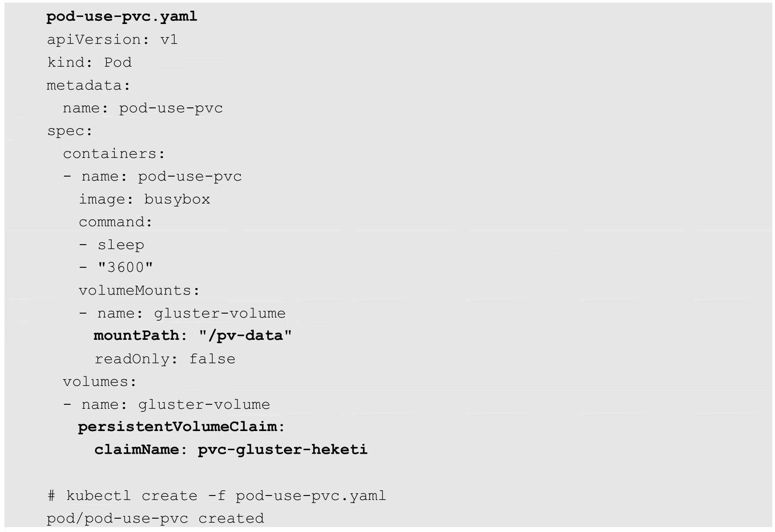Image resolution: width=775 pixels, height=532 pixels.
Task: Click the metadata: key line
Action: click(x=89, y=85)
